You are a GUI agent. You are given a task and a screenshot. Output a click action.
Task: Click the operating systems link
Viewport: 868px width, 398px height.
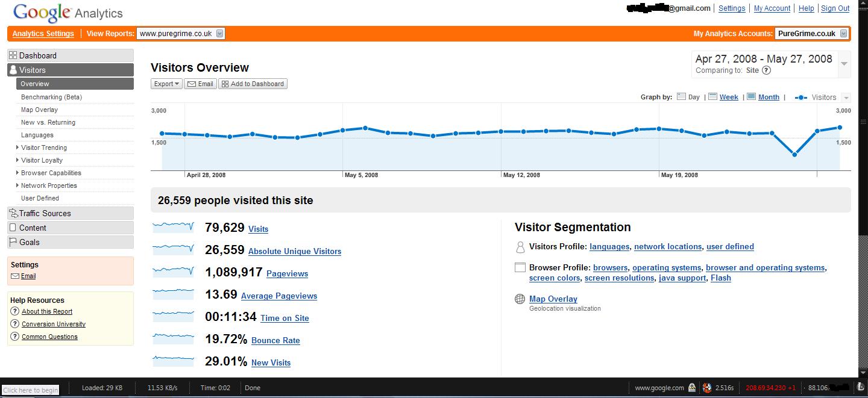coord(667,268)
